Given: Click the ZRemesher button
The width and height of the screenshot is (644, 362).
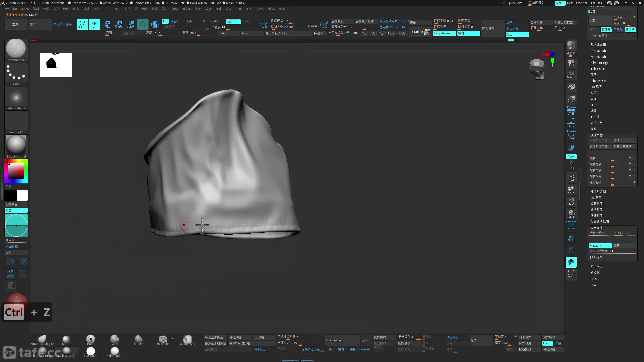Looking at the screenshot, I should click(342, 340).
